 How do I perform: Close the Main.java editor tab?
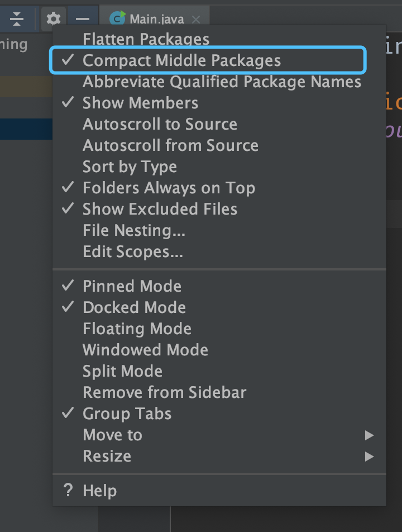tap(195, 20)
